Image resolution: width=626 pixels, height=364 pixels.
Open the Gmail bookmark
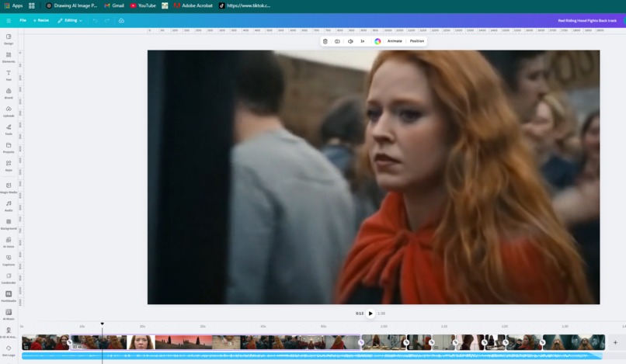click(x=113, y=5)
